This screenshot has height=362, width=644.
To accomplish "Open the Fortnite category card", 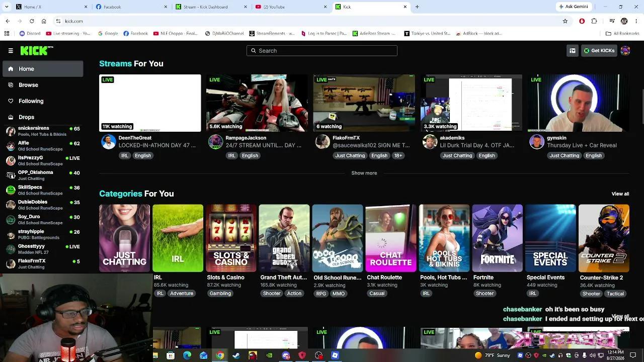I will click(497, 238).
